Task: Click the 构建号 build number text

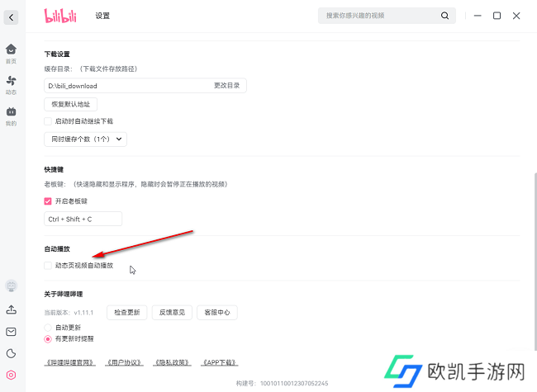Action: click(x=282, y=384)
